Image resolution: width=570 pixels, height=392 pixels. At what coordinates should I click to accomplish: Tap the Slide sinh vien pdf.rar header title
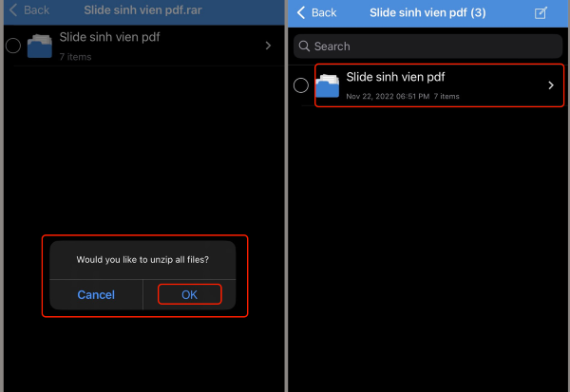(142, 10)
